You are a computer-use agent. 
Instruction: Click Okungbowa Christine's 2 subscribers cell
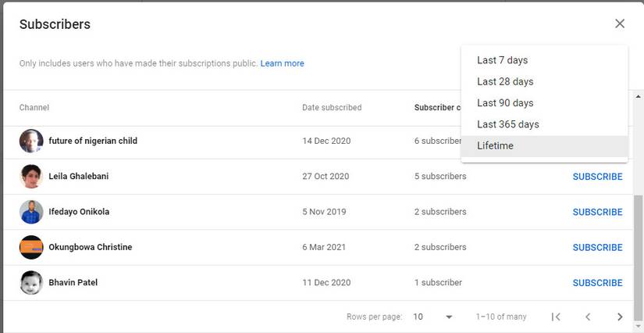(440, 247)
